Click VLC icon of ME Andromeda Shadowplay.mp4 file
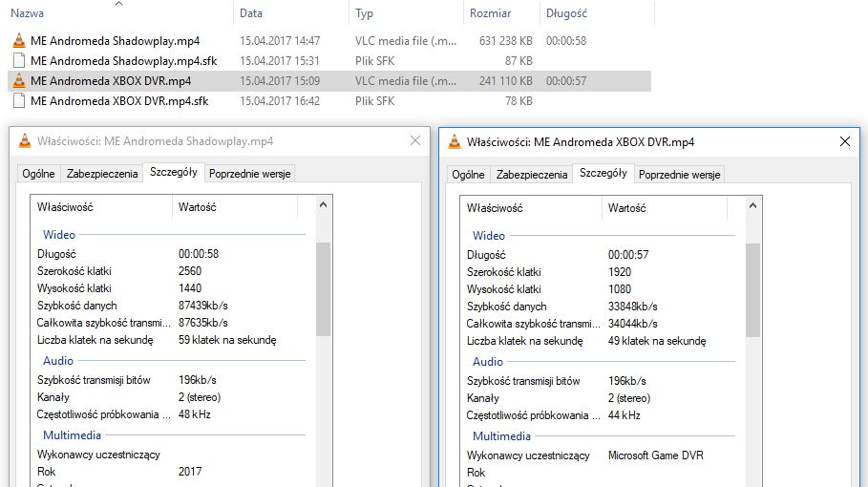Image resolution: width=868 pixels, height=487 pixels. [x=18, y=41]
